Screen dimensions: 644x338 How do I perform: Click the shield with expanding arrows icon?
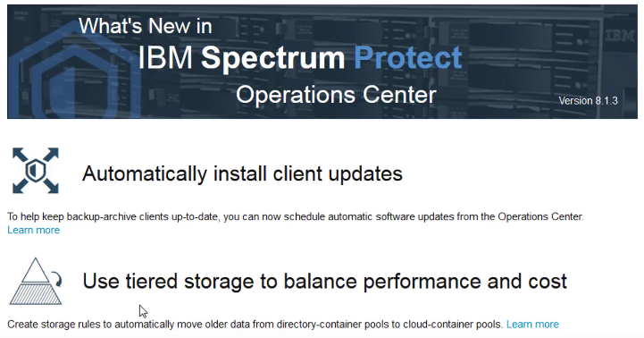point(36,171)
